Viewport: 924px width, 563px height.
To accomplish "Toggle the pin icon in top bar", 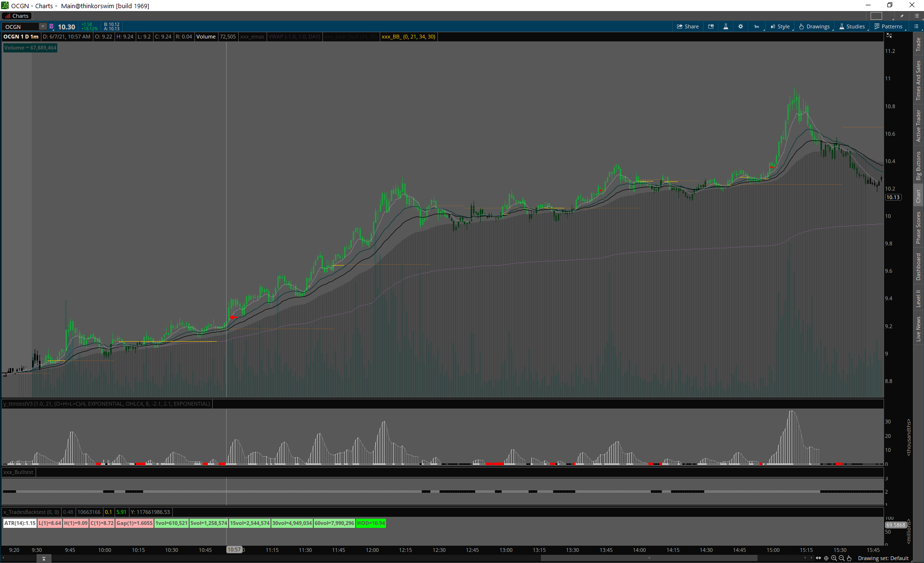I will 902,16.
